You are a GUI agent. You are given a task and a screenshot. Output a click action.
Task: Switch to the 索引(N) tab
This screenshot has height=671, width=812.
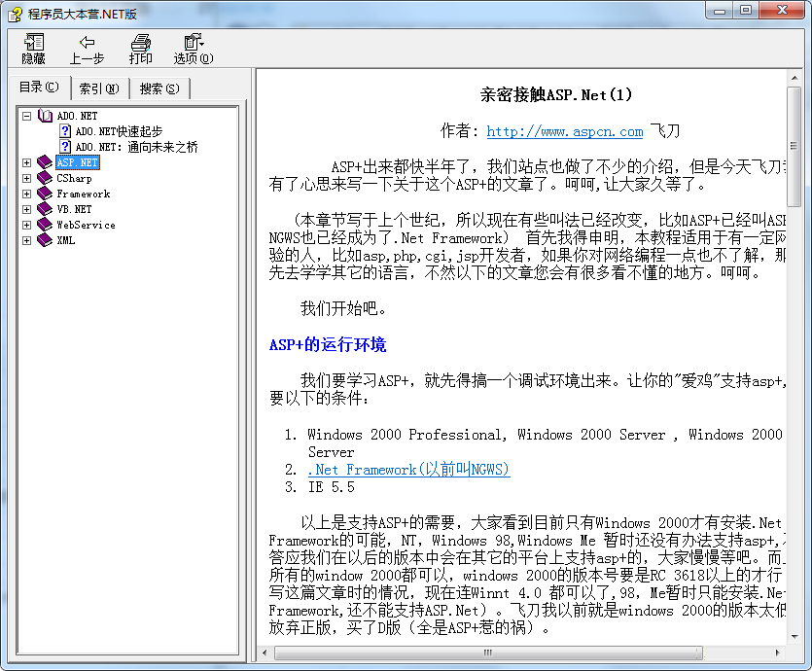coord(99,88)
